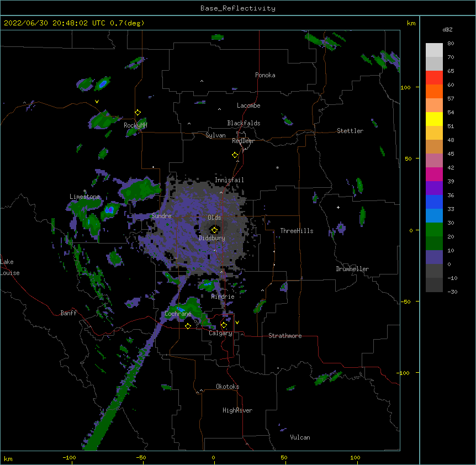Viewport: 476px width, 465px height.
Task: Select the magenta swatch in the legend
Action: [434, 174]
